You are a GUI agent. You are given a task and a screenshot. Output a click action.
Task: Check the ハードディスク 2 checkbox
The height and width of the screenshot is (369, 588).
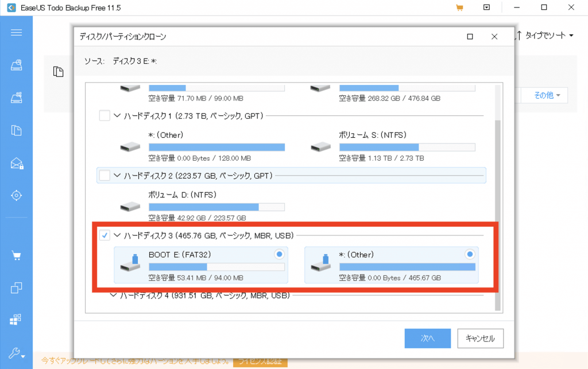pyautogui.click(x=105, y=175)
